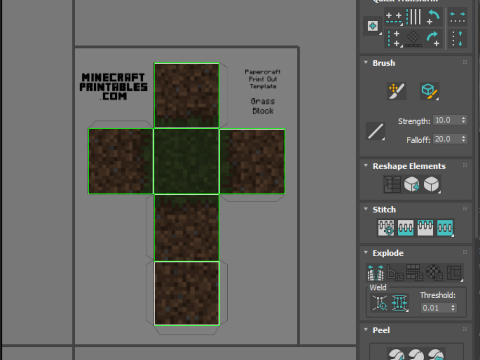Click the Flatten Custom icon
Image resolution: width=480 pixels, height=360 pixels.
(x=454, y=272)
